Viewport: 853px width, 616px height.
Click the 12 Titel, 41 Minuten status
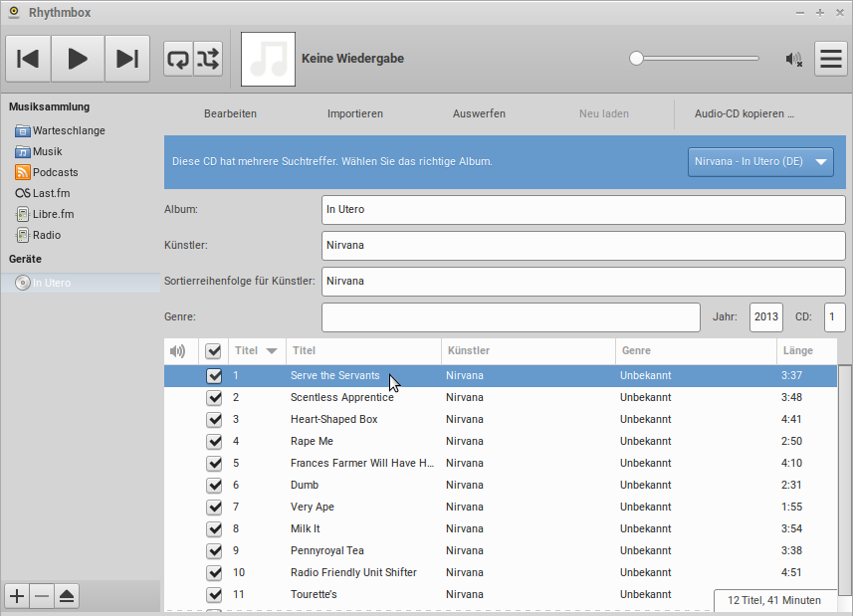click(774, 600)
